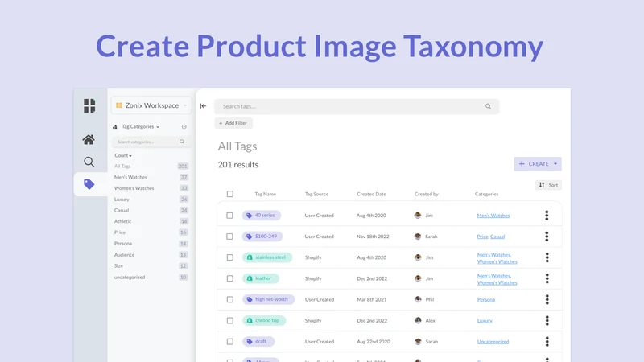644x362 pixels.
Task: Select the Tags sidebar icon
Action: [89, 184]
